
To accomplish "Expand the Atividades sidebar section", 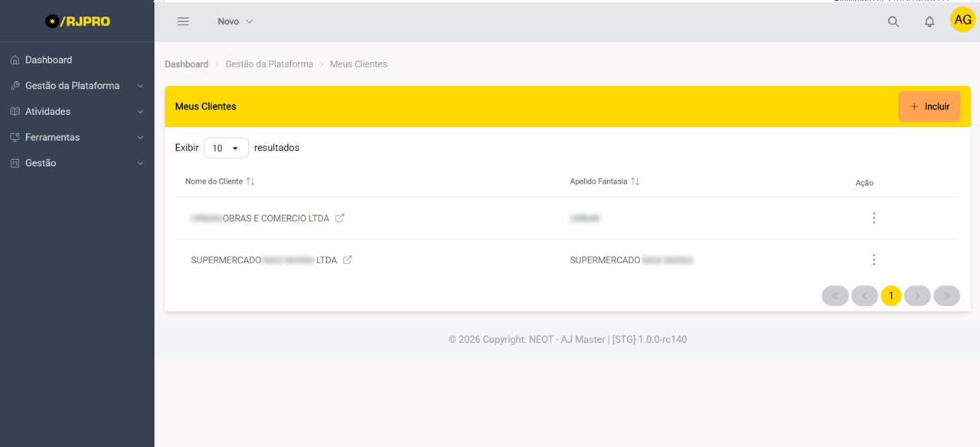I will (77, 112).
